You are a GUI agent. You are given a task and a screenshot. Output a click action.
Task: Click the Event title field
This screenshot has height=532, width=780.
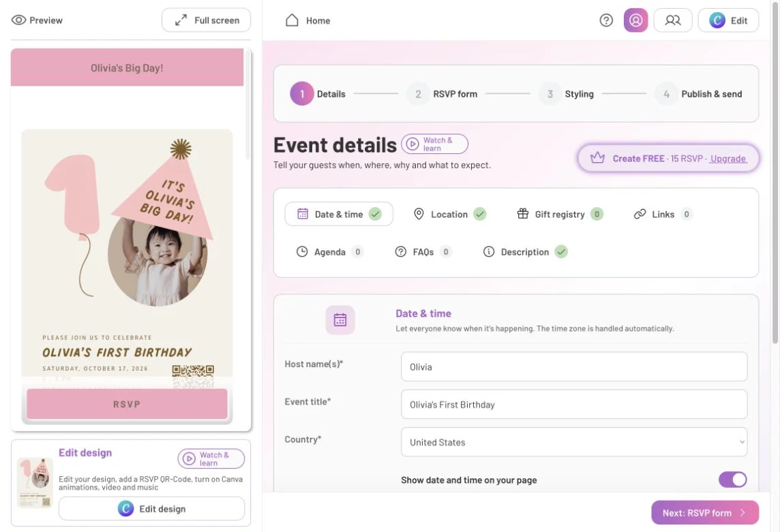point(573,404)
